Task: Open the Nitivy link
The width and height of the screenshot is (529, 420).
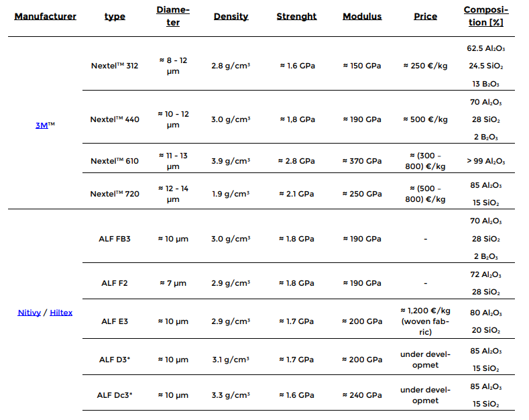Action: 30,313
